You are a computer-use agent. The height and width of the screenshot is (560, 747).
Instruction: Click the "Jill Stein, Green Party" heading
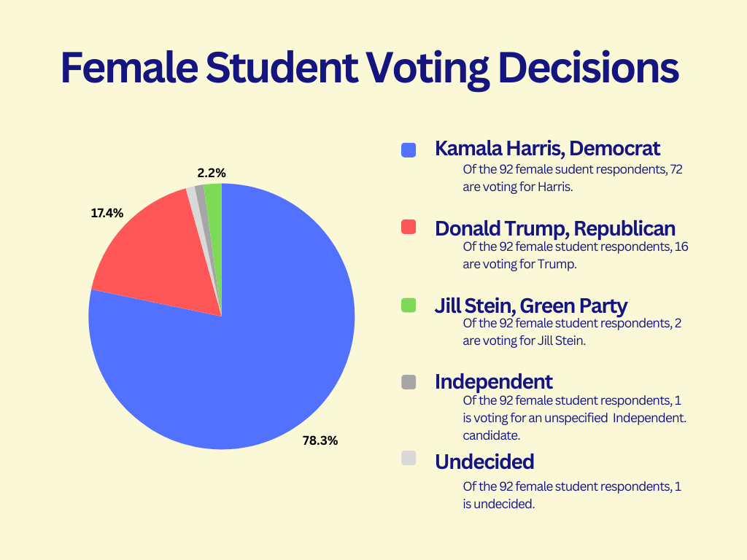tap(531, 305)
